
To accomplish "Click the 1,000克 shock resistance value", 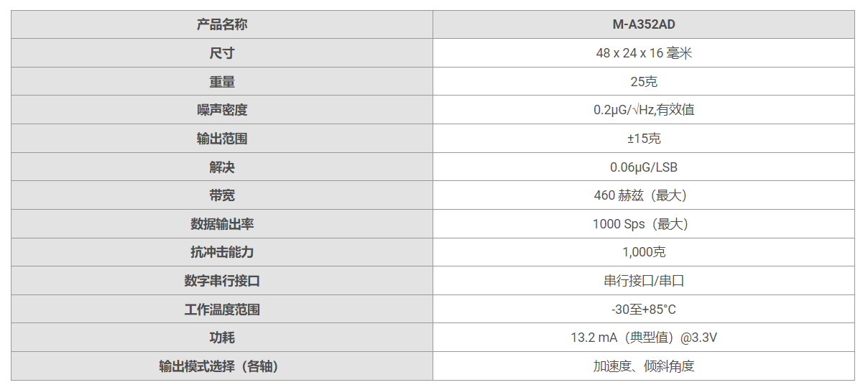I will pyautogui.click(x=643, y=252).
